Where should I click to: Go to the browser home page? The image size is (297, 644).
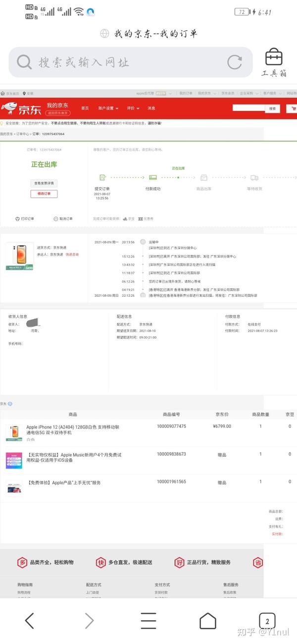pos(208,621)
